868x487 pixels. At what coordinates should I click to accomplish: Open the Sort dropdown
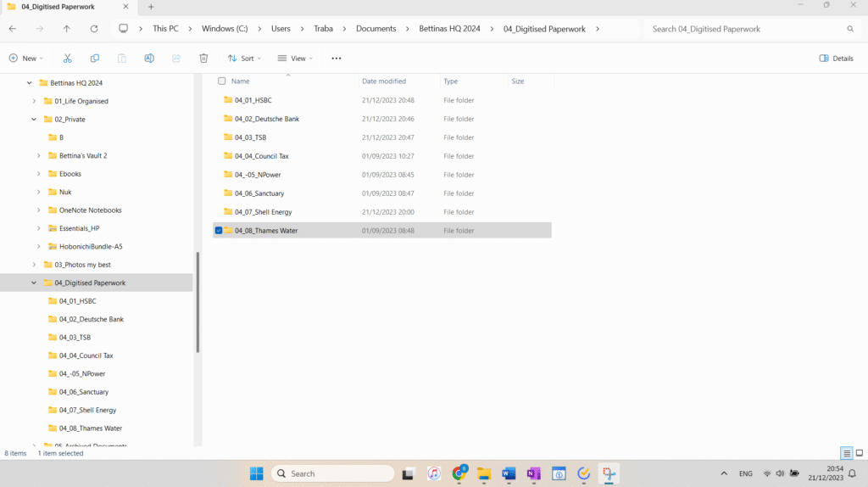[244, 59]
